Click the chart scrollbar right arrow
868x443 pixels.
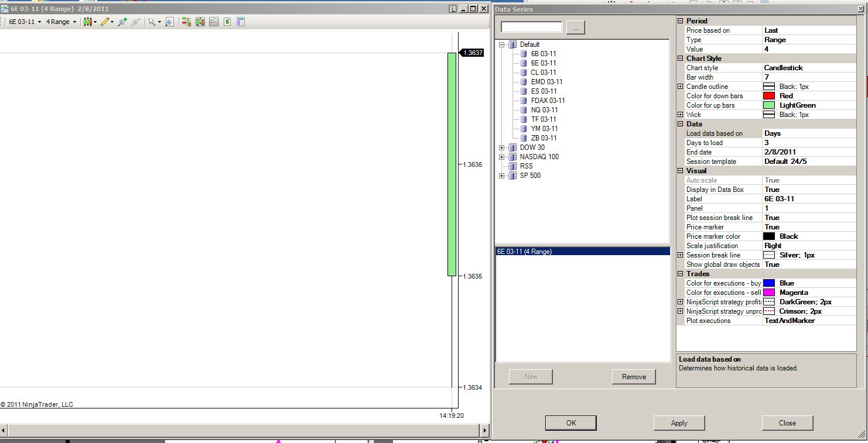[484, 431]
